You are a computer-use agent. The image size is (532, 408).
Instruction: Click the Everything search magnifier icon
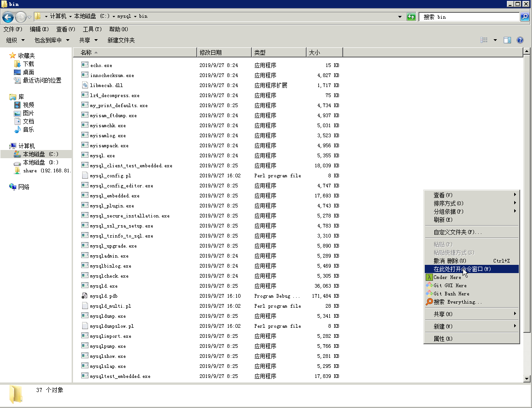pos(429,302)
